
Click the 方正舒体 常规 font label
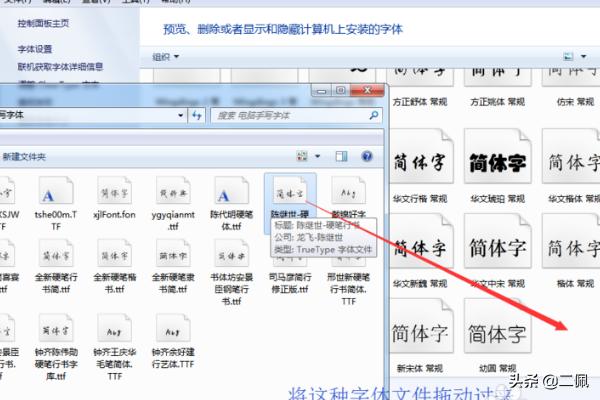[420, 102]
